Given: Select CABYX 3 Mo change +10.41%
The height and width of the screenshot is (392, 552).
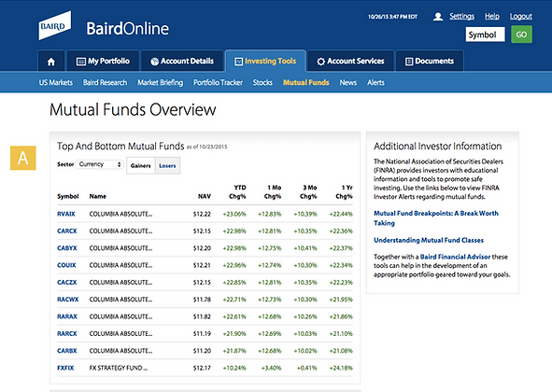Looking at the screenshot, I should pos(305,248).
